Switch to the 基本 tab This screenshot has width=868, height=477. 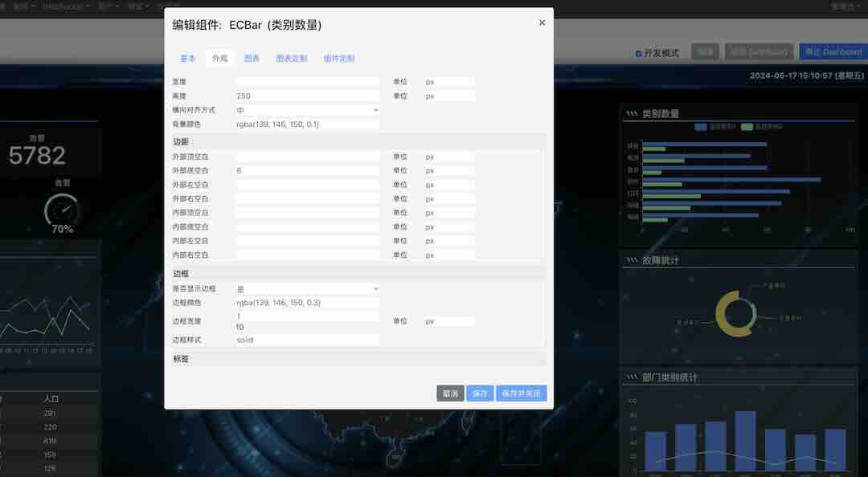[188, 59]
